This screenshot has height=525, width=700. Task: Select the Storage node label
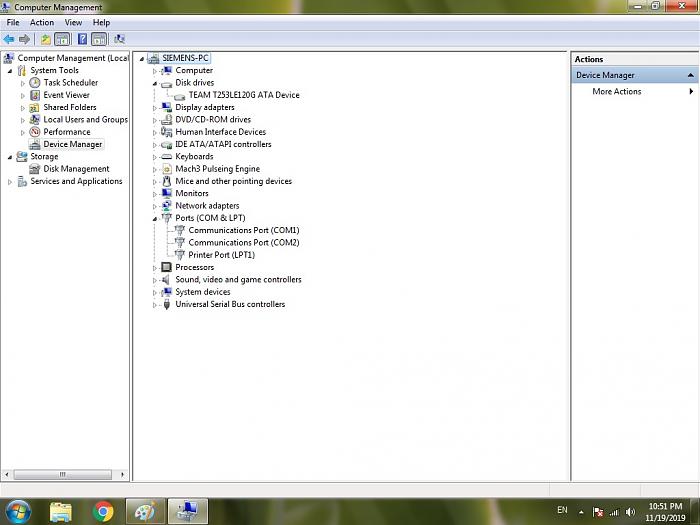44,157
